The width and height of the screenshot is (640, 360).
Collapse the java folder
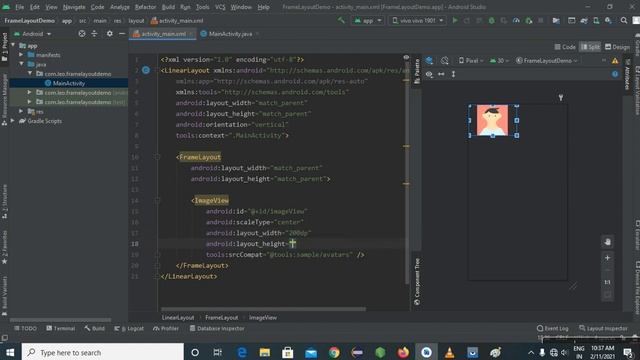[x=21, y=64]
